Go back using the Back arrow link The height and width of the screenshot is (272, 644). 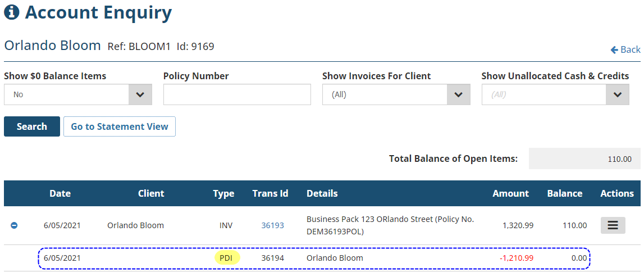coord(625,49)
